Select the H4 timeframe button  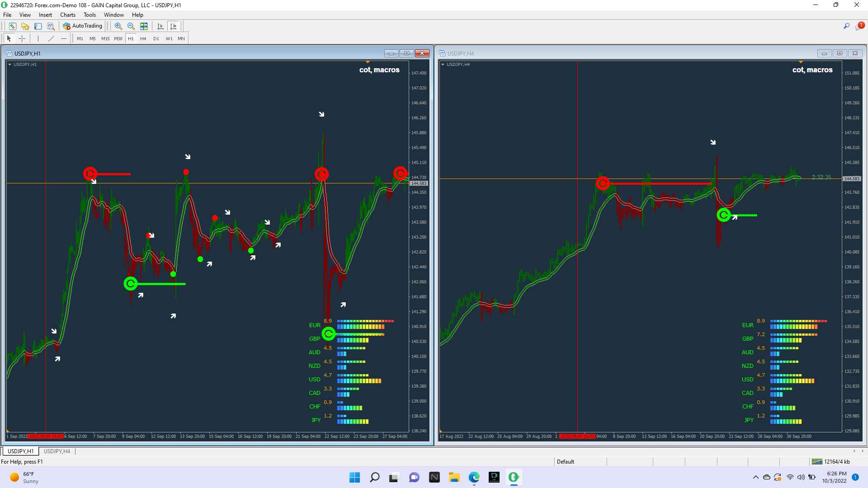pyautogui.click(x=143, y=39)
